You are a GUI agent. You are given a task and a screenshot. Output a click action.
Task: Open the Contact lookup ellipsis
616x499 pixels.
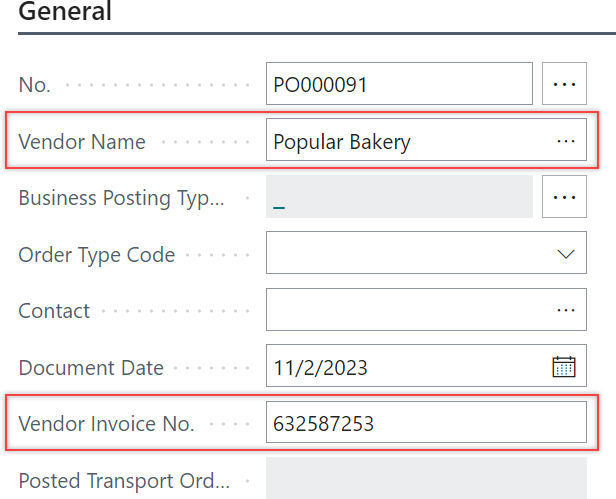[x=566, y=310]
